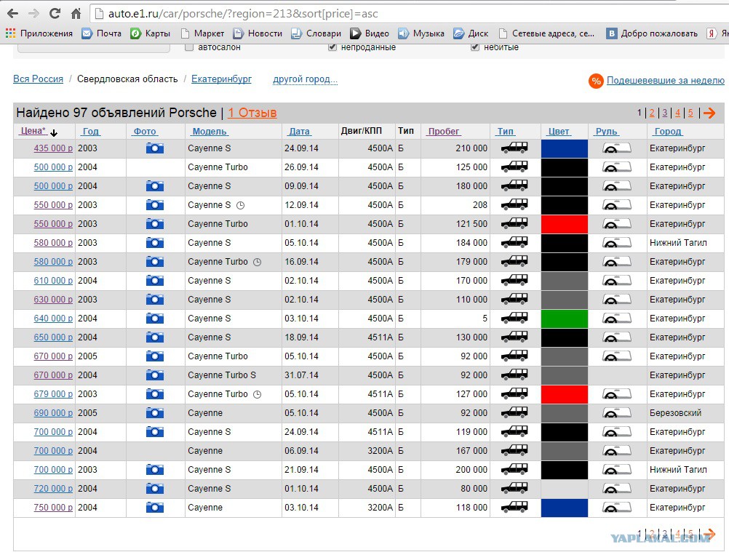
Task: Open the Словари bookmark
Action: pyautogui.click(x=316, y=33)
